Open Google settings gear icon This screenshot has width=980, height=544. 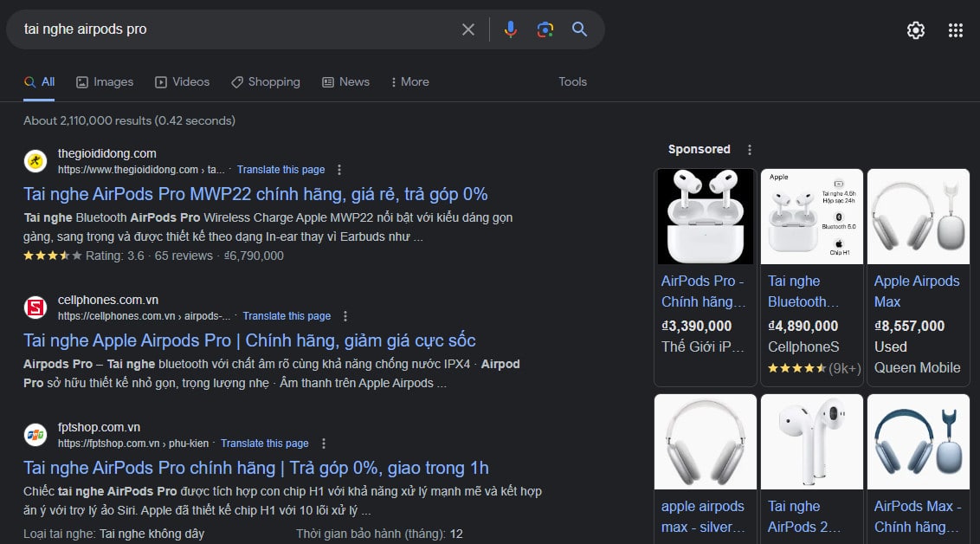(916, 30)
